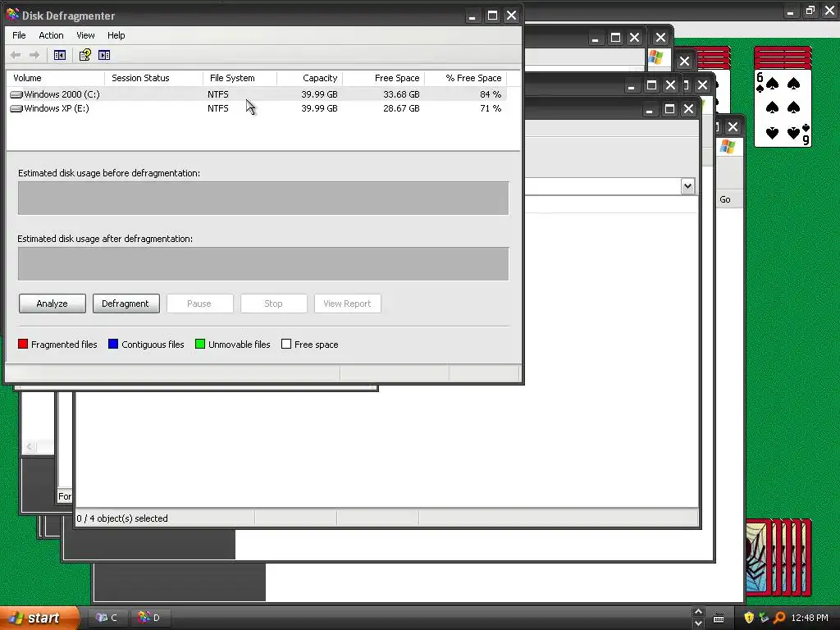Click the taskbar toolbar up arrow

[698, 611]
